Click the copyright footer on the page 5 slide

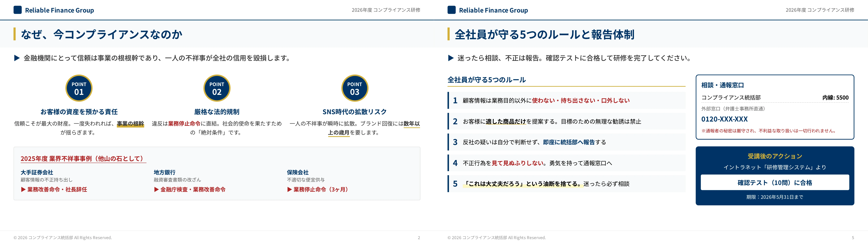(x=497, y=238)
